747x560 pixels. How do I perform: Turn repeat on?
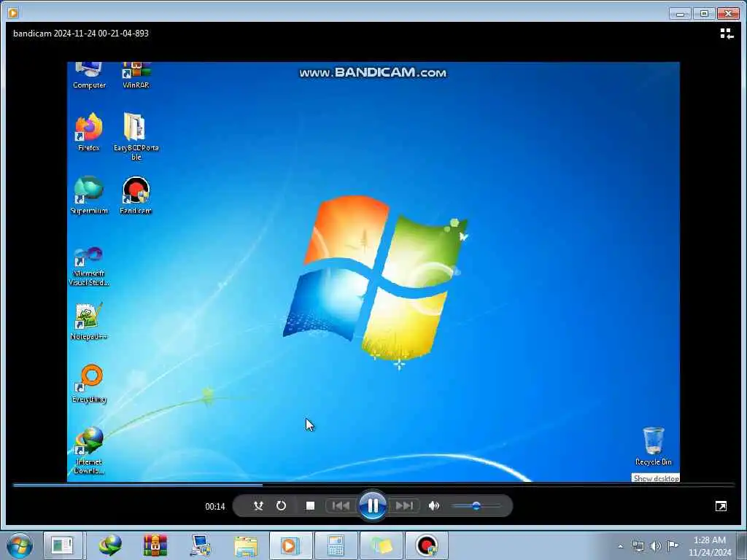coord(281,506)
